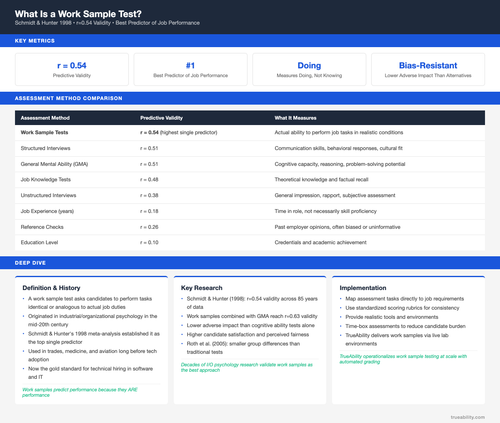Select the 'Structured Interviews' row label
The height and width of the screenshot is (423, 500).
click(x=45, y=148)
